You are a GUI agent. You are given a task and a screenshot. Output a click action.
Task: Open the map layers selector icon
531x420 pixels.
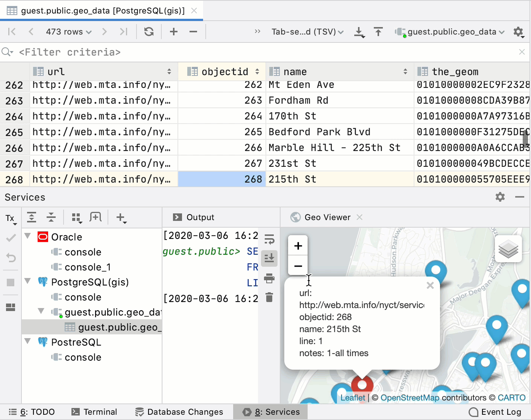(x=508, y=249)
